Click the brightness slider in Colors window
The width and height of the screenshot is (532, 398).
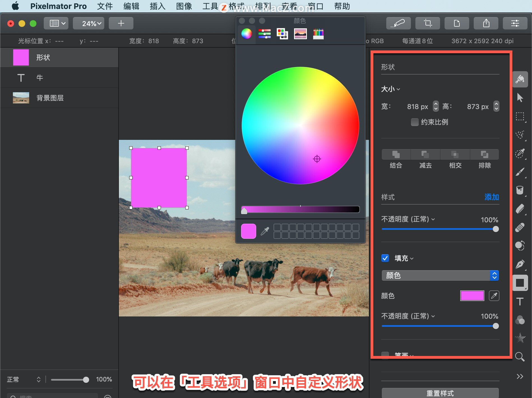(300, 209)
